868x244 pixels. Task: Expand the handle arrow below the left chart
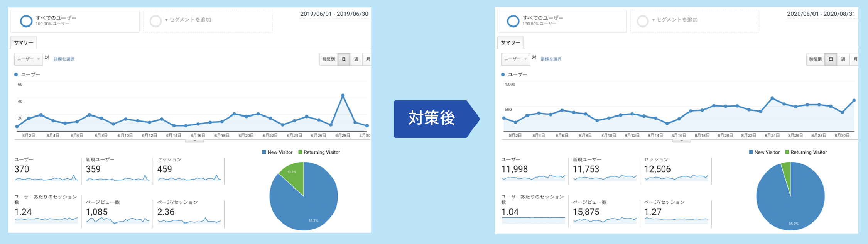194,141
